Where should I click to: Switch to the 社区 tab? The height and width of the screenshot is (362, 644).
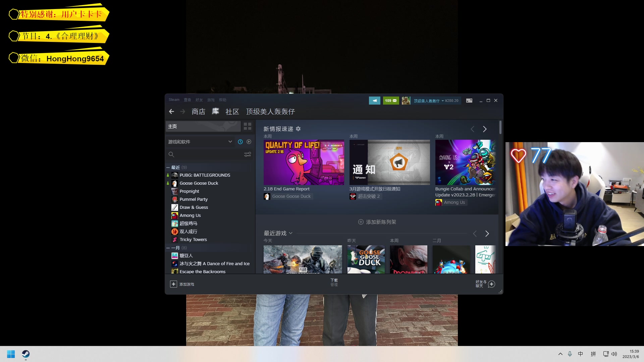click(232, 112)
